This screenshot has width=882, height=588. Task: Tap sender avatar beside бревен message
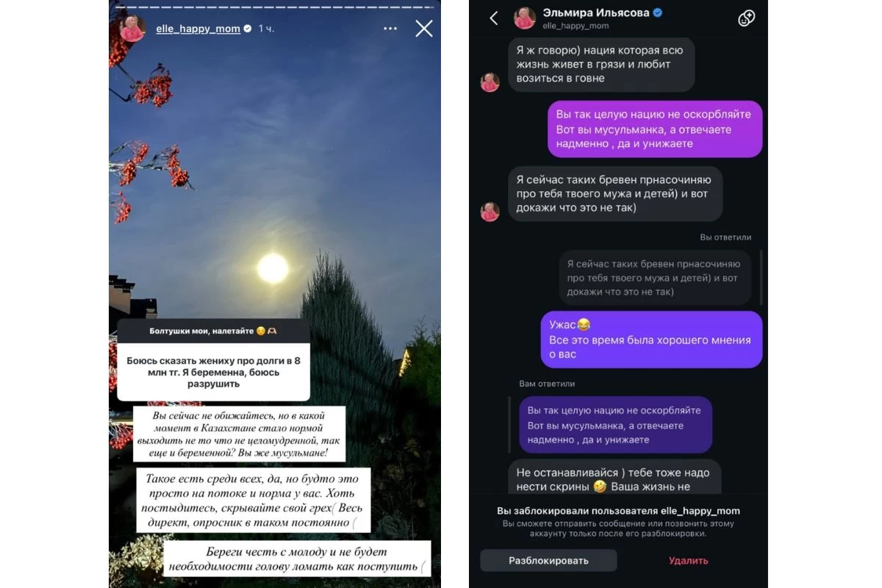(x=490, y=212)
